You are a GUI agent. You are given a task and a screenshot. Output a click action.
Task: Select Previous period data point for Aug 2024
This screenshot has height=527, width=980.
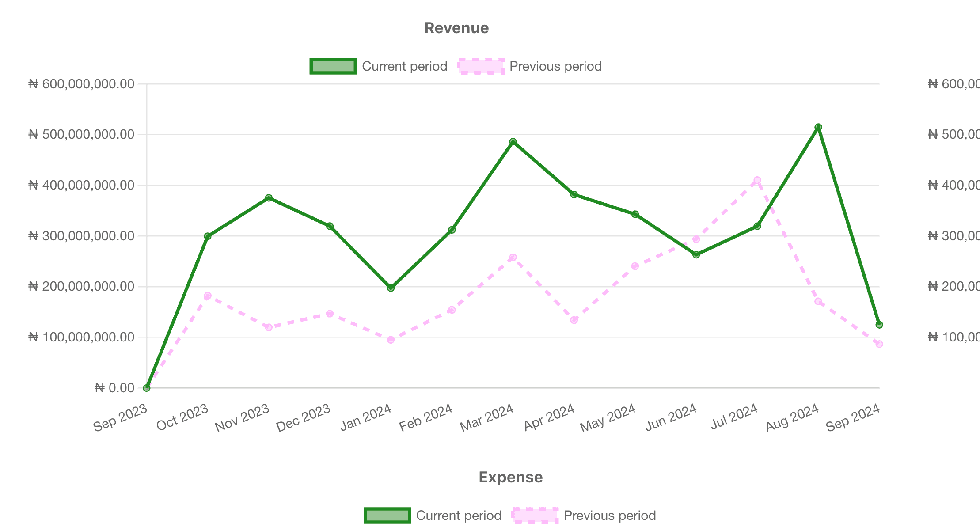[818, 302]
